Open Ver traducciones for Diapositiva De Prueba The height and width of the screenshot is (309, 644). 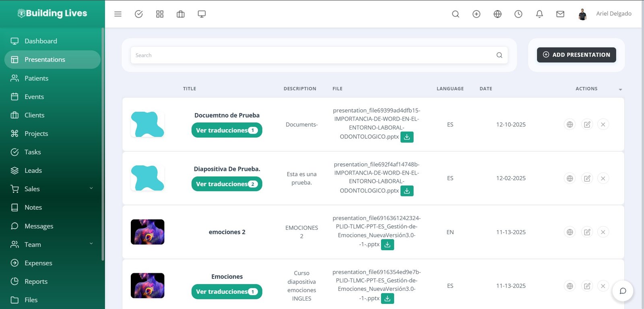227,184
